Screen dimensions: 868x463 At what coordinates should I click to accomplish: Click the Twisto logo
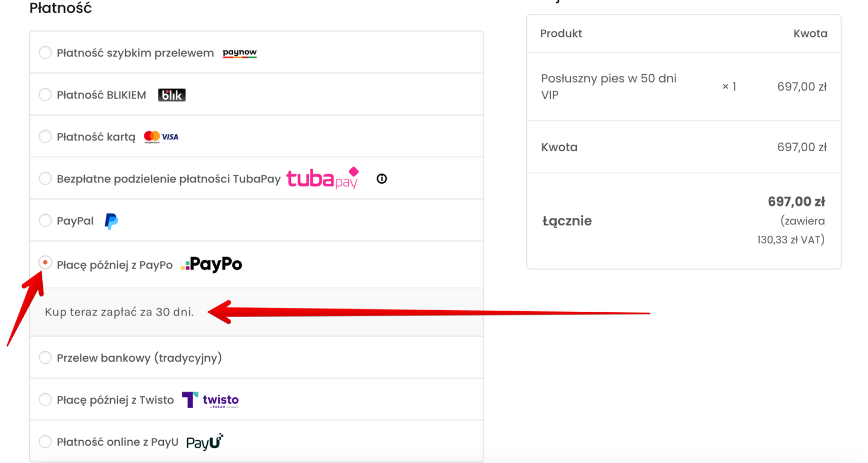[x=210, y=400]
